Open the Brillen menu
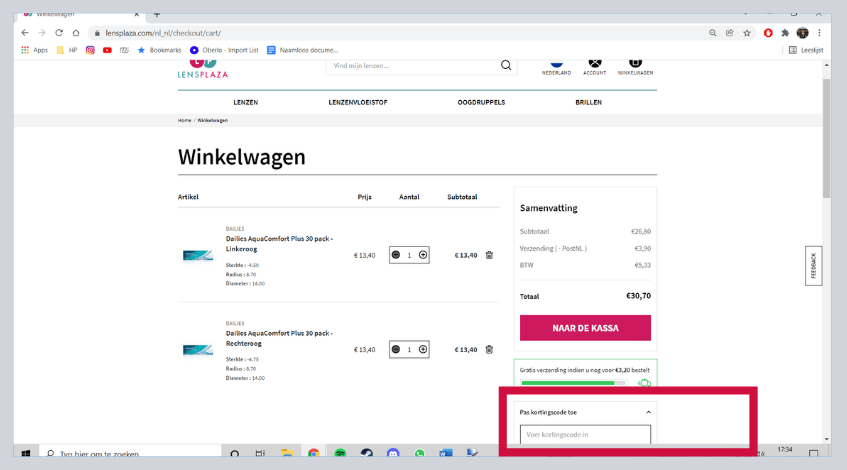Image resolution: width=847 pixels, height=470 pixels. tap(588, 102)
